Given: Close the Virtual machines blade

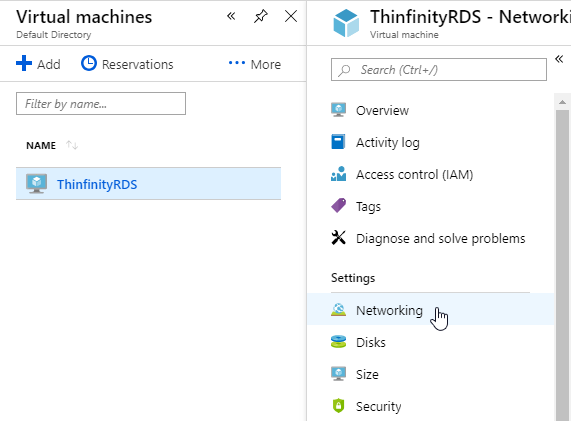Looking at the screenshot, I should click(x=291, y=16).
